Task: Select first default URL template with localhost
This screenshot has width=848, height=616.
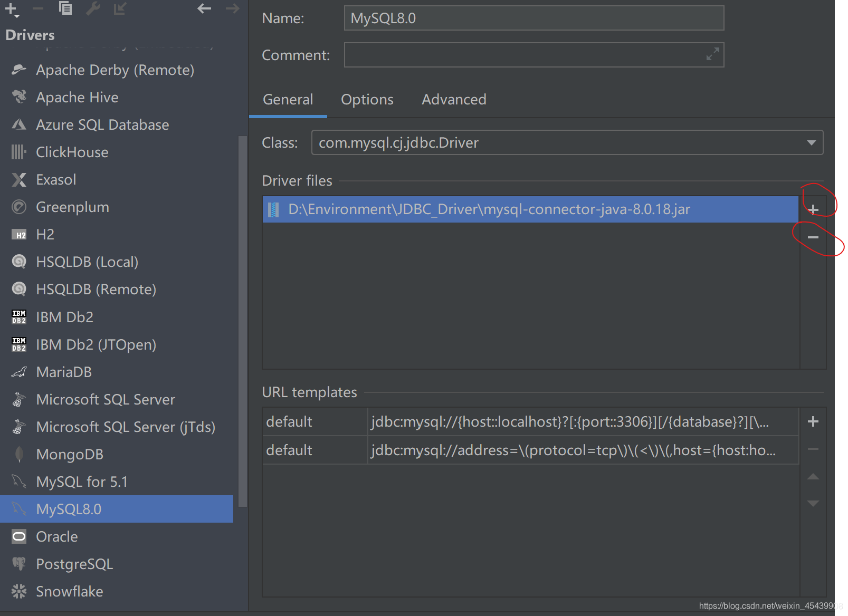Action: [530, 421]
